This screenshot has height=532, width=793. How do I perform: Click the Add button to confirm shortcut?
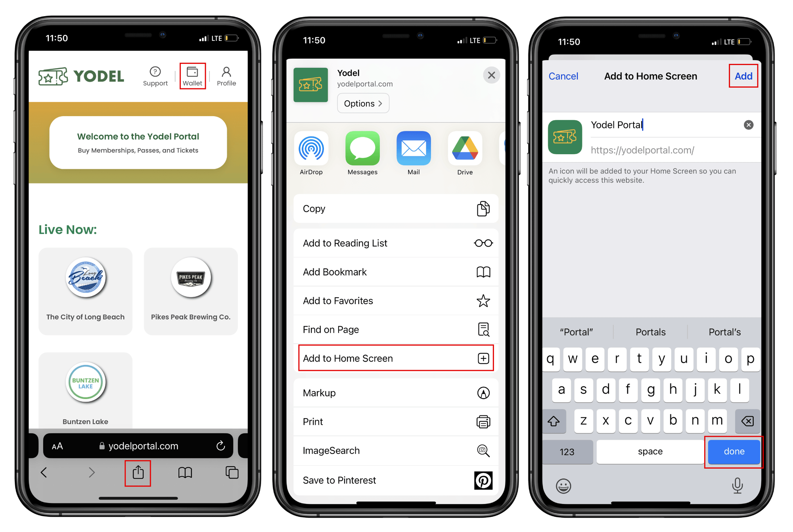coord(744,75)
